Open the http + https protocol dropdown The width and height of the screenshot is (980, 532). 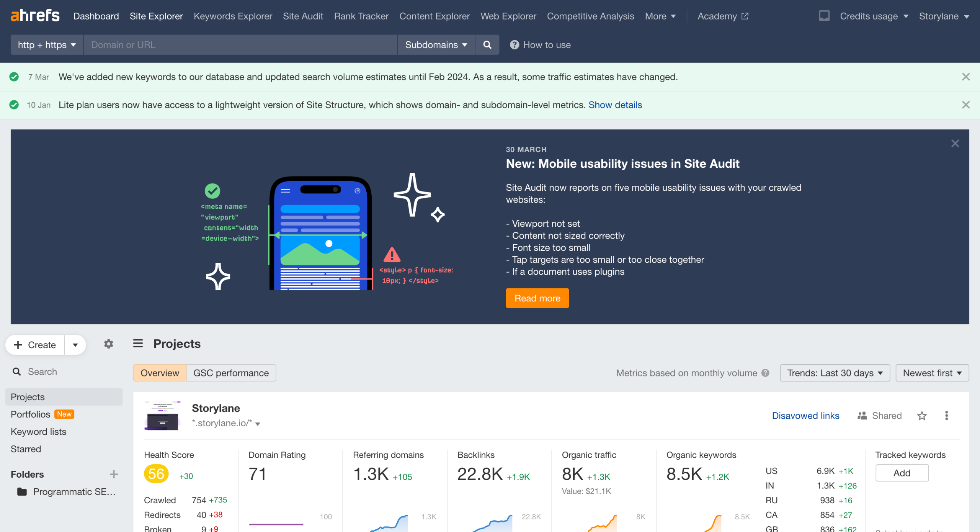point(47,45)
